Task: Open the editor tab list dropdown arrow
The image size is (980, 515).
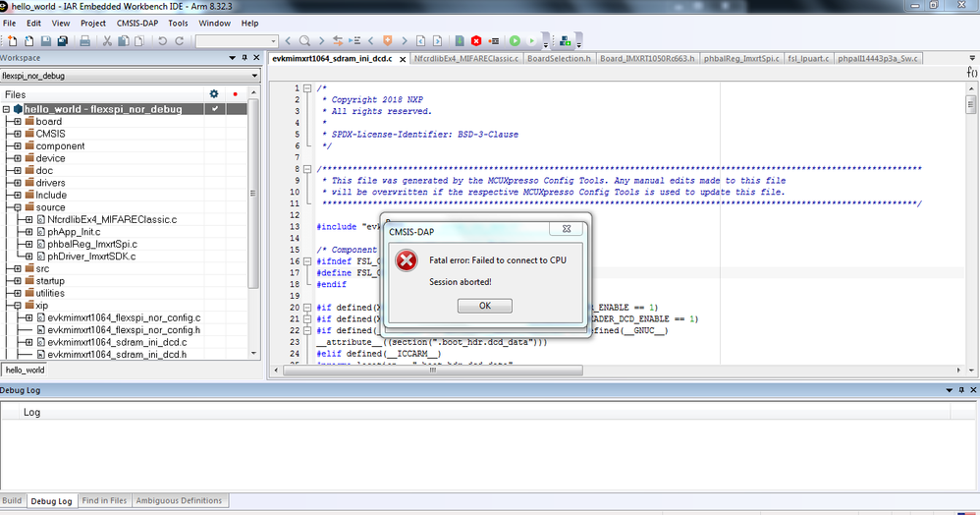Action: 972,58
